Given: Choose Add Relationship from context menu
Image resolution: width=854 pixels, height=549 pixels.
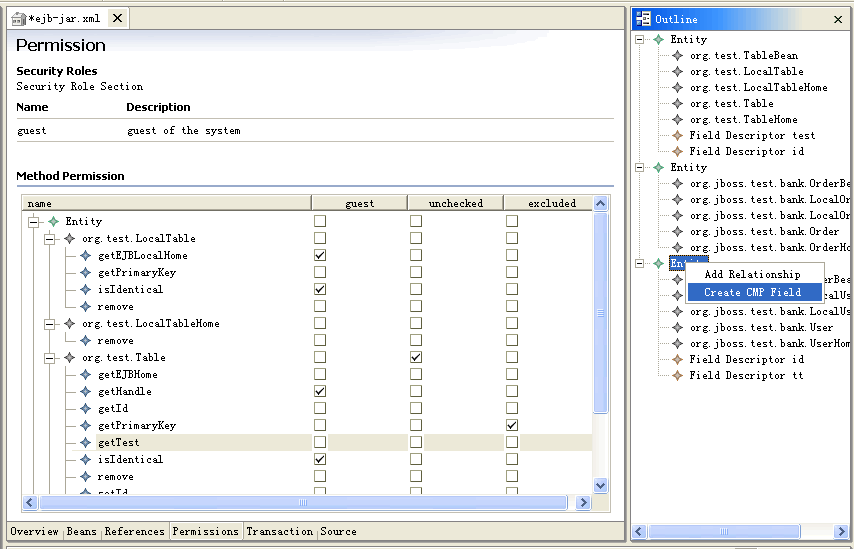Looking at the screenshot, I should pyautogui.click(x=754, y=274).
